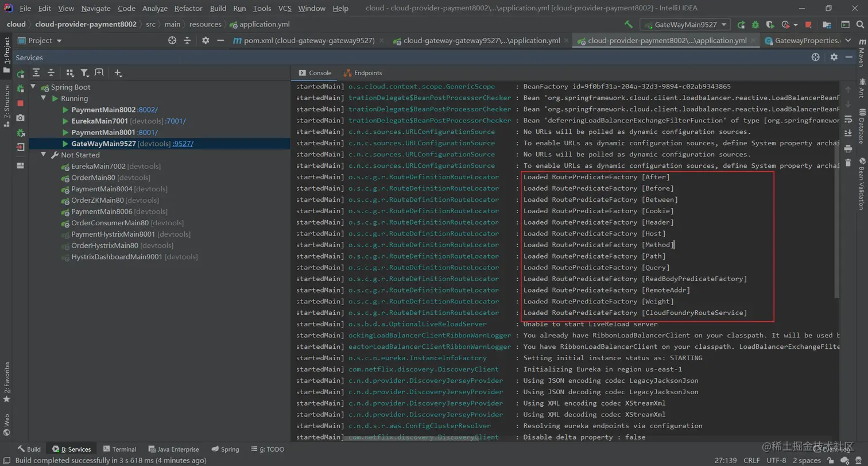Open the Refactor menu
The height and width of the screenshot is (466, 868).
pos(188,9)
